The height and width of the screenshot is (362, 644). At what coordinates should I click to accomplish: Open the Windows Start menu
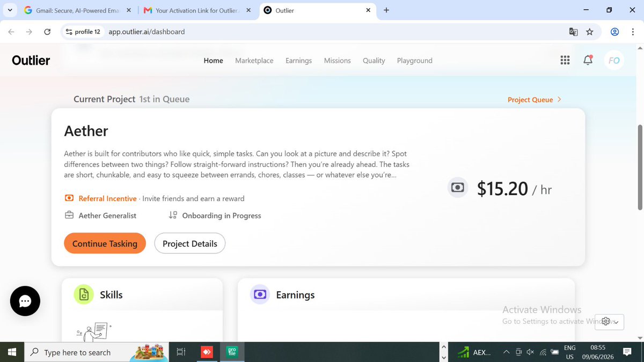[12, 352]
